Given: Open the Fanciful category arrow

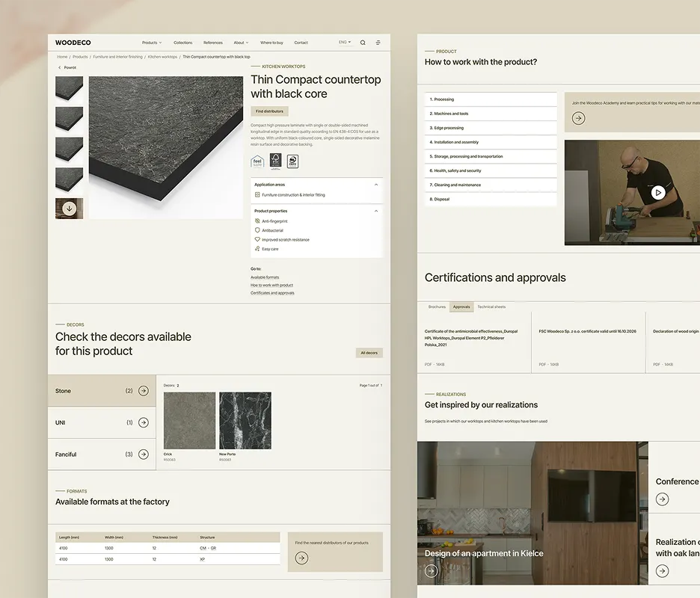Looking at the screenshot, I should [x=144, y=454].
